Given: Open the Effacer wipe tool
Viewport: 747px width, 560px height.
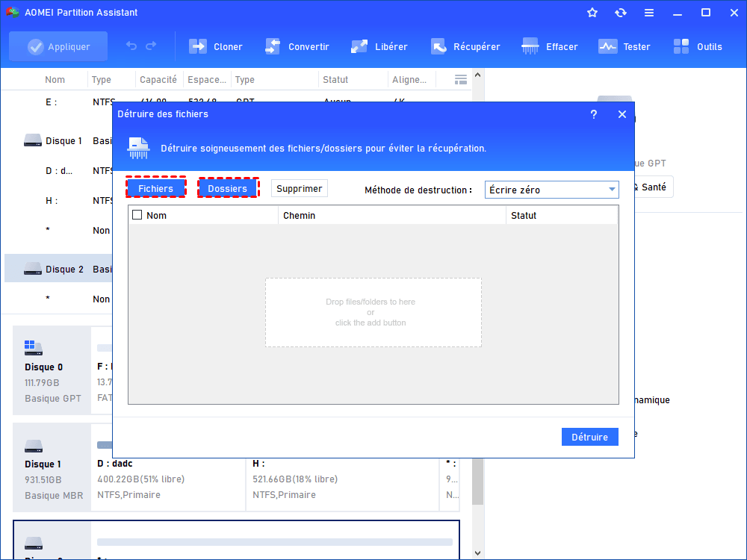Looking at the screenshot, I should point(530,46).
